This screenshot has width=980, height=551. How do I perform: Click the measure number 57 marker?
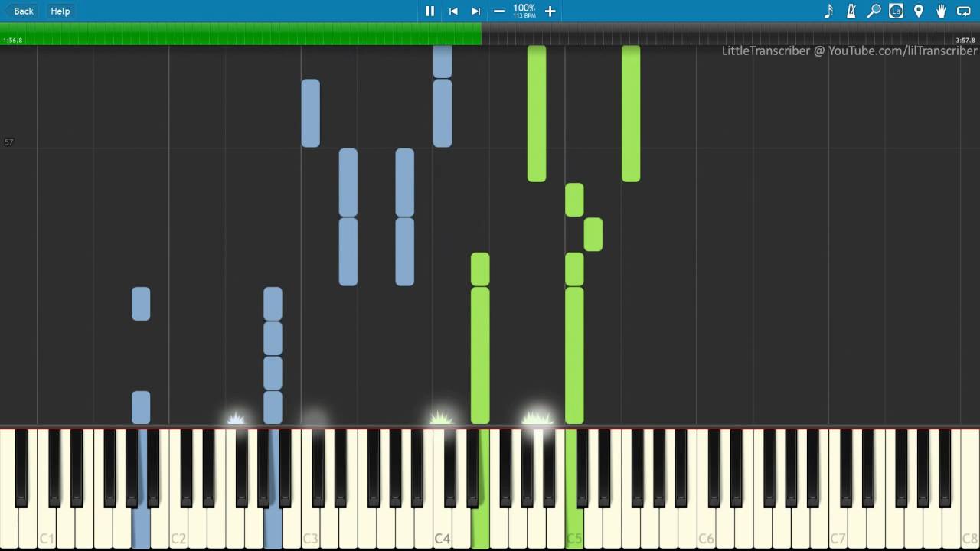coord(8,142)
